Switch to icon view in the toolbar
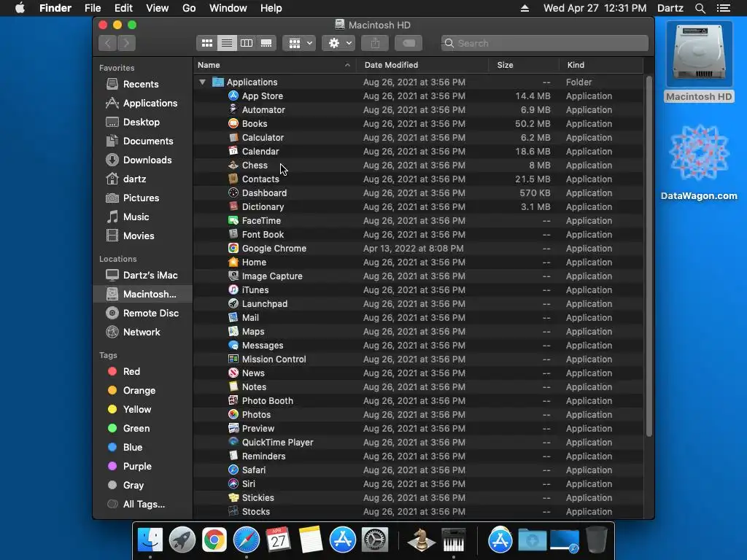 click(206, 43)
